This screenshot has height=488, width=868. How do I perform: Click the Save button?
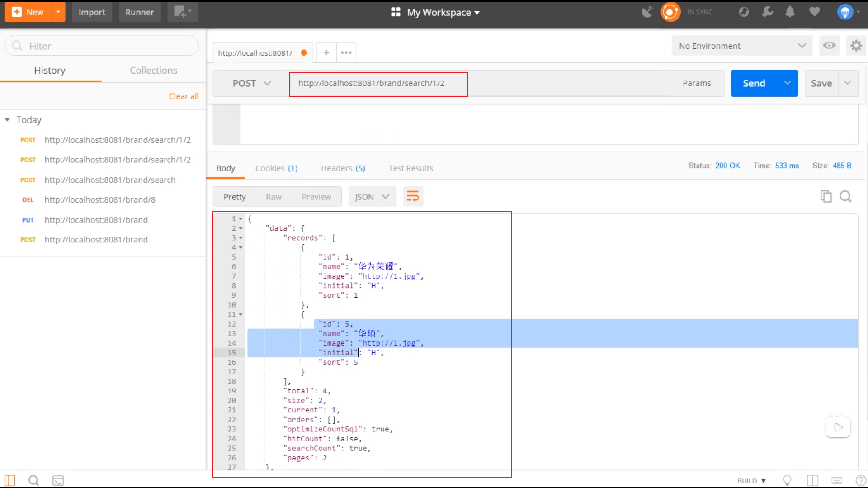821,83
